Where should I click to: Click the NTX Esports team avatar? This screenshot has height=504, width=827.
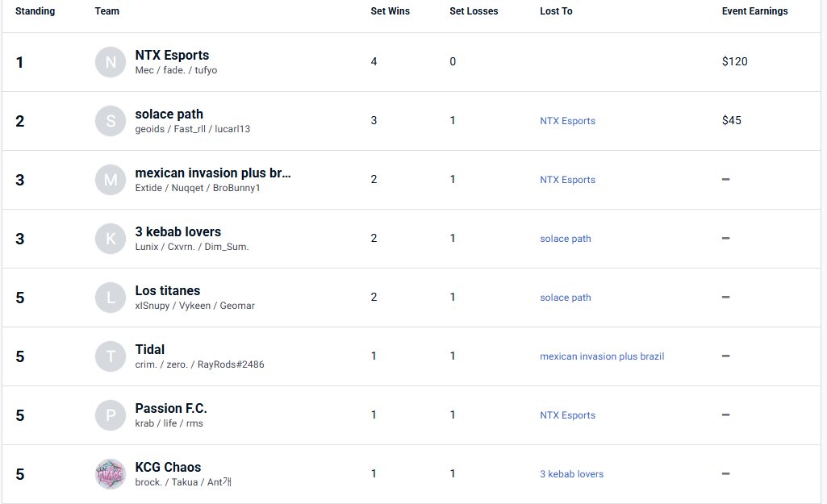tap(111, 62)
